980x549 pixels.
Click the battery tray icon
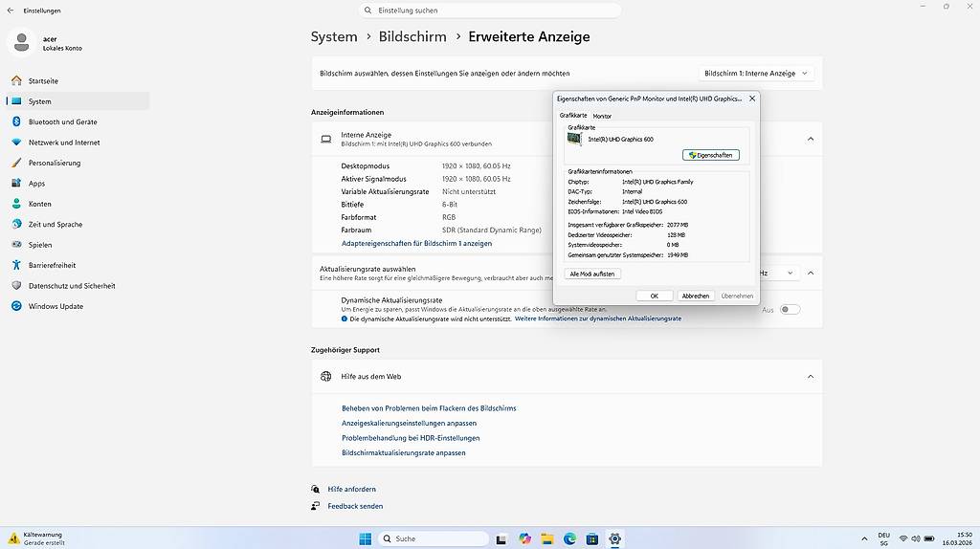tap(929, 538)
